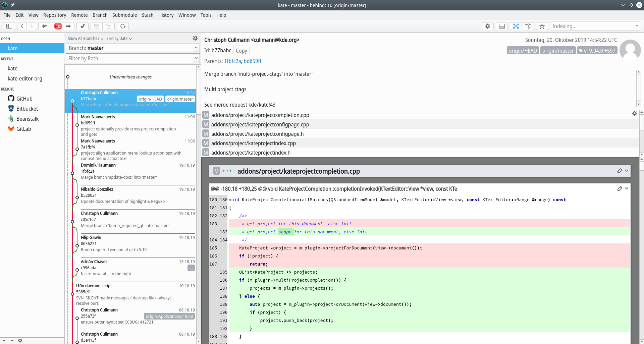Open the file list gear options

click(x=635, y=113)
